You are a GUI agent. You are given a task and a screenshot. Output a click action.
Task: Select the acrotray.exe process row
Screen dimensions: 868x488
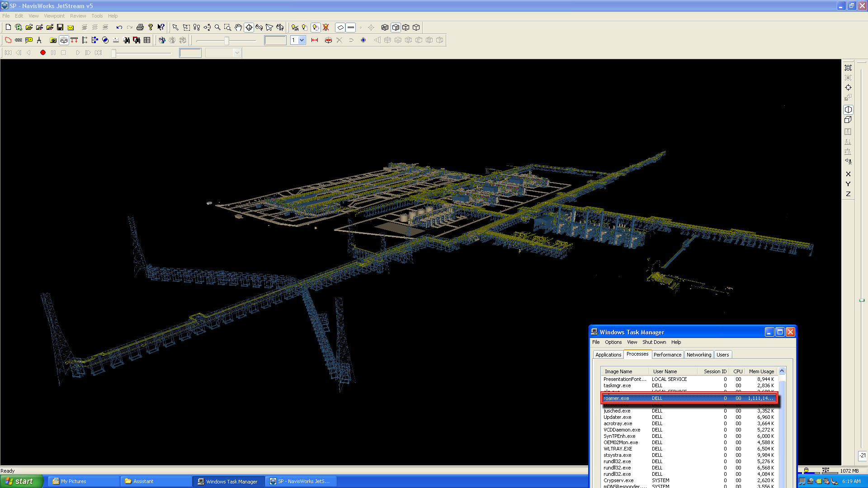(689, 423)
